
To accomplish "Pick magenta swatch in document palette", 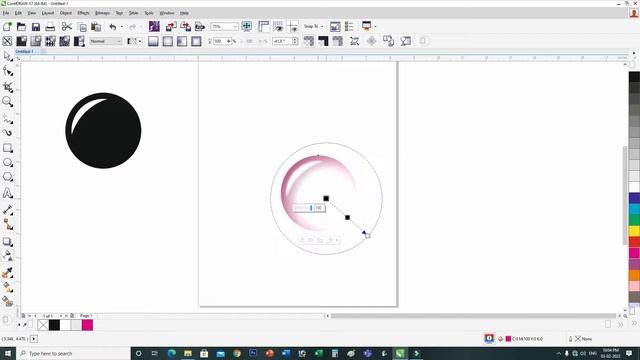I will (x=87, y=325).
